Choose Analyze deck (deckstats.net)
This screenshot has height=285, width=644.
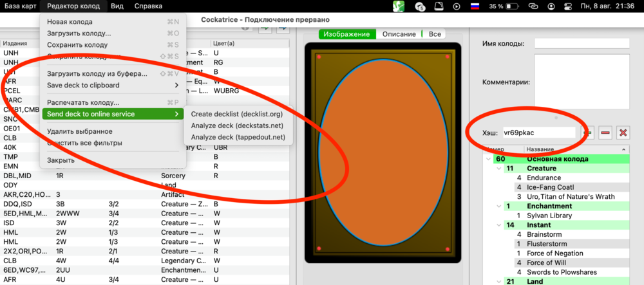[237, 125]
